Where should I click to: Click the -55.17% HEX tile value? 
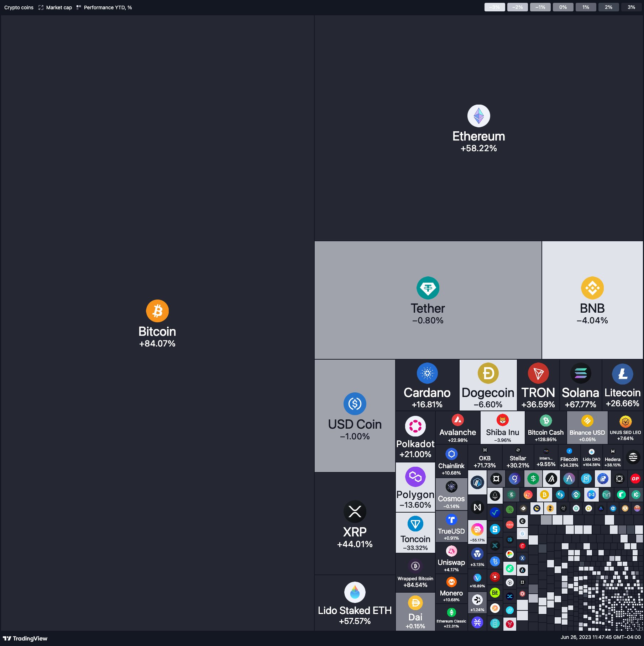(477, 540)
